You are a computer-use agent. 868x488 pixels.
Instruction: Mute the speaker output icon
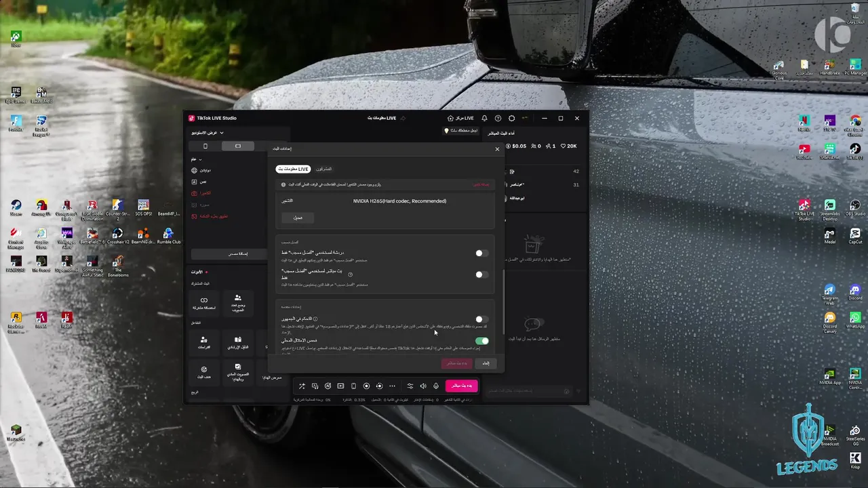tap(423, 386)
